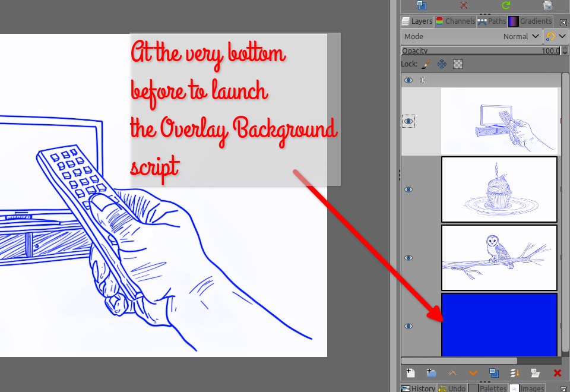Create a new layer
Viewport: 570px width, 392px height.
410,373
